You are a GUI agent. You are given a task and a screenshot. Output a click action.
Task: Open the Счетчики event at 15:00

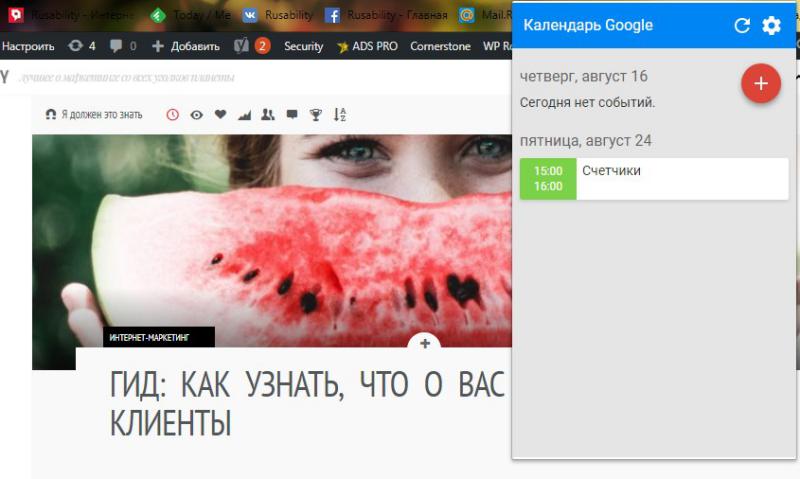654,179
